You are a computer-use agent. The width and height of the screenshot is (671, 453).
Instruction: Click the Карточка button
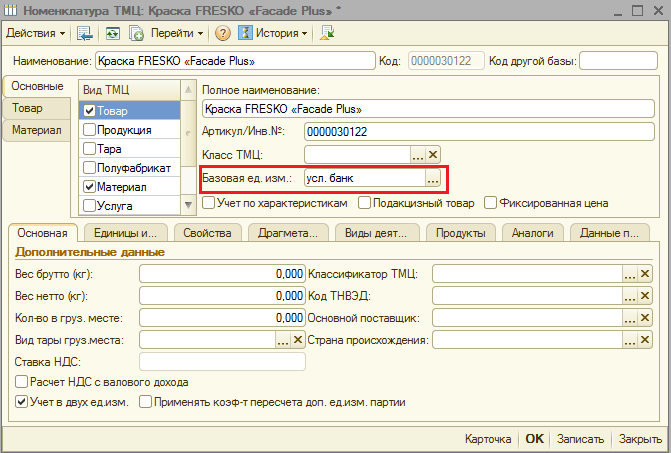pos(488,439)
